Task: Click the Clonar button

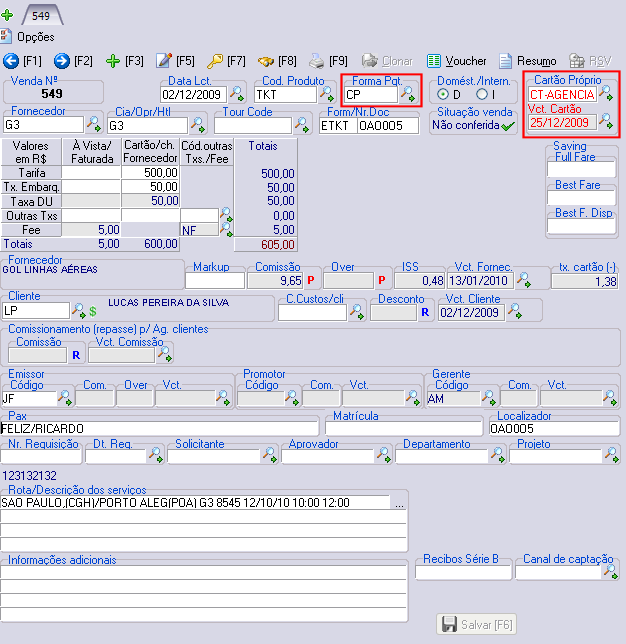Action: coord(387,61)
